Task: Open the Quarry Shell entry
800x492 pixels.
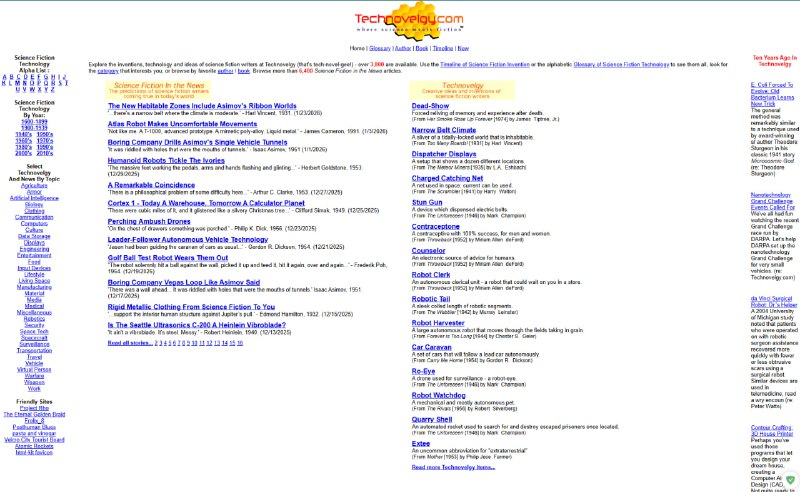Action: 431,419
